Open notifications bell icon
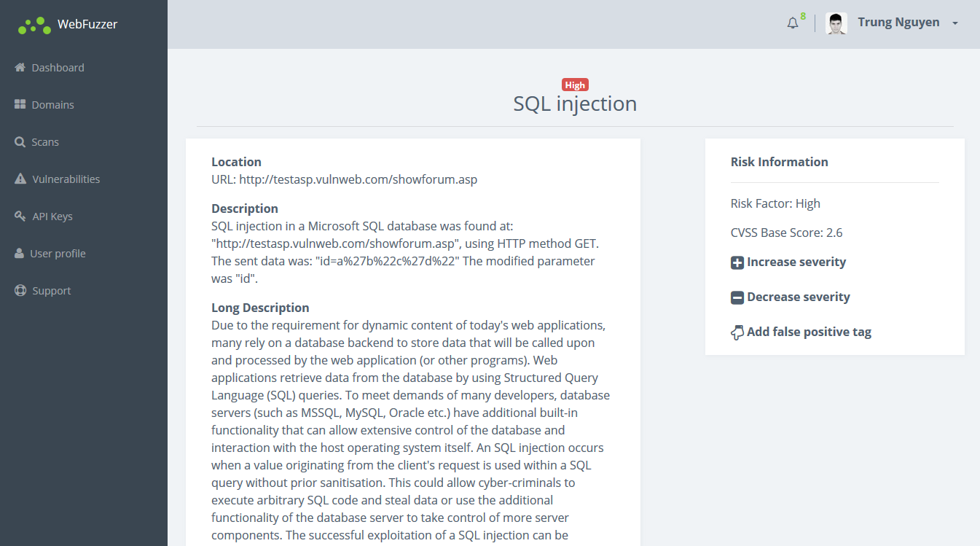The image size is (980, 546). (x=793, y=23)
